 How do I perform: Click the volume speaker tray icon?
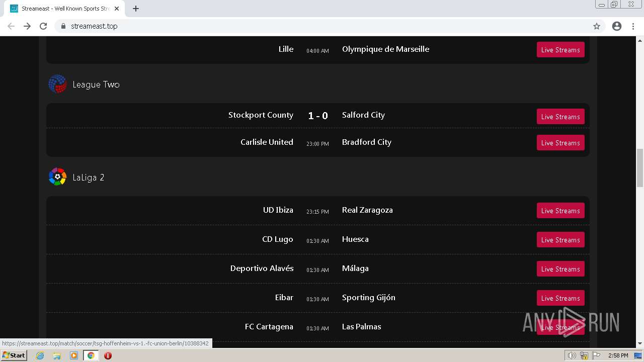pyautogui.click(x=572, y=355)
